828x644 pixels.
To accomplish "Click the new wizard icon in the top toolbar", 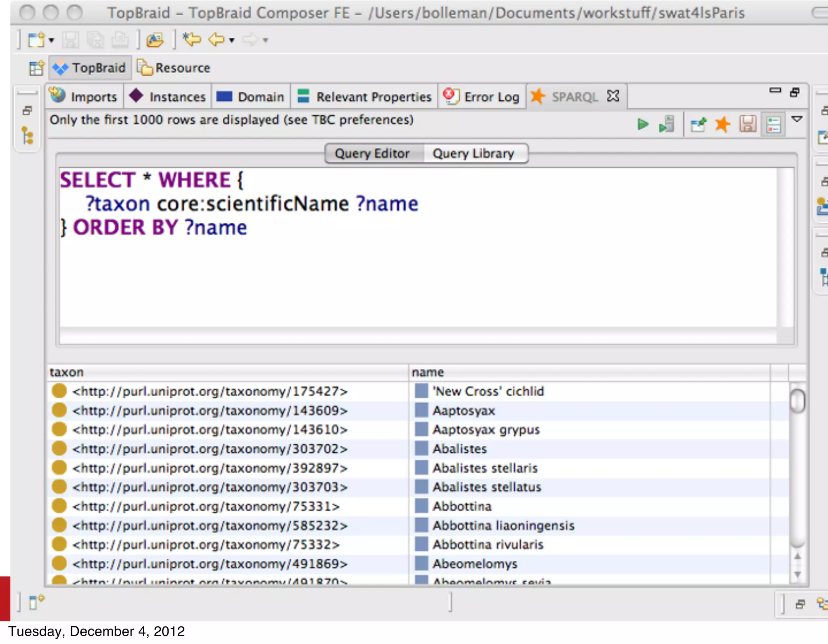I will coord(36,40).
